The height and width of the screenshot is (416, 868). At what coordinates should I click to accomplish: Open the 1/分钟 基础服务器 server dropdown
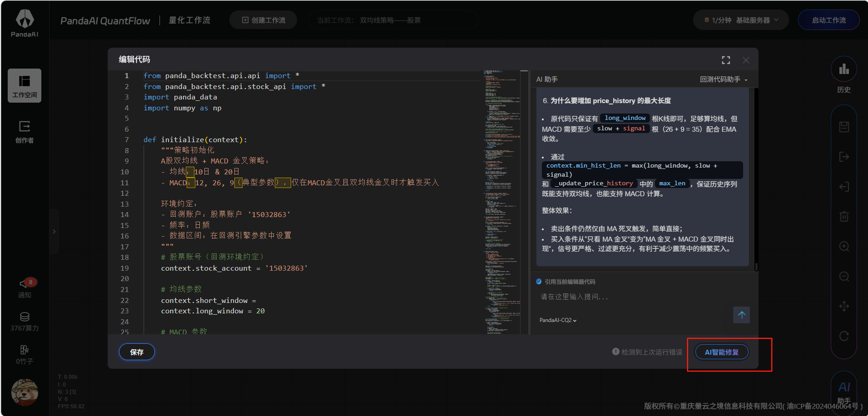pyautogui.click(x=741, y=20)
